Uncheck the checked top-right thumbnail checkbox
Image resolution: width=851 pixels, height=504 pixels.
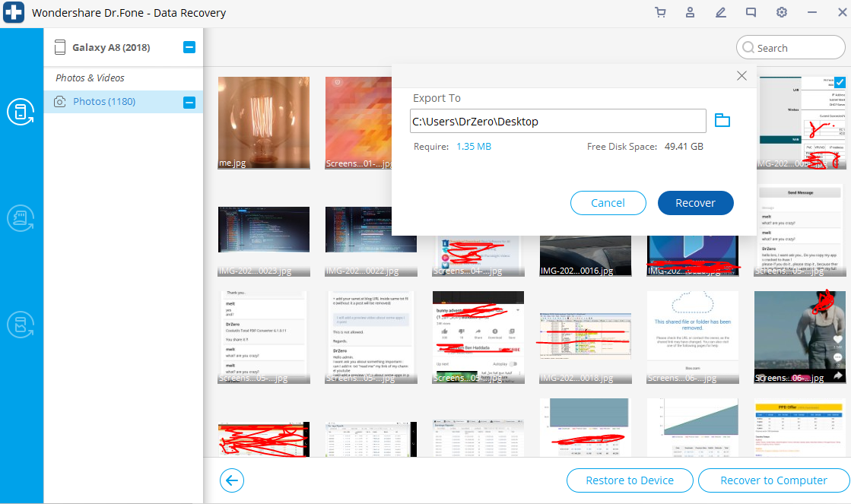pyautogui.click(x=840, y=82)
